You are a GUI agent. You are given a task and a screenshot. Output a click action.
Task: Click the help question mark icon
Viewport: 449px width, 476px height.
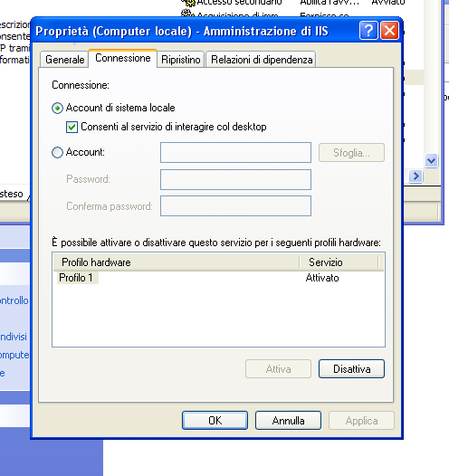[x=368, y=31]
